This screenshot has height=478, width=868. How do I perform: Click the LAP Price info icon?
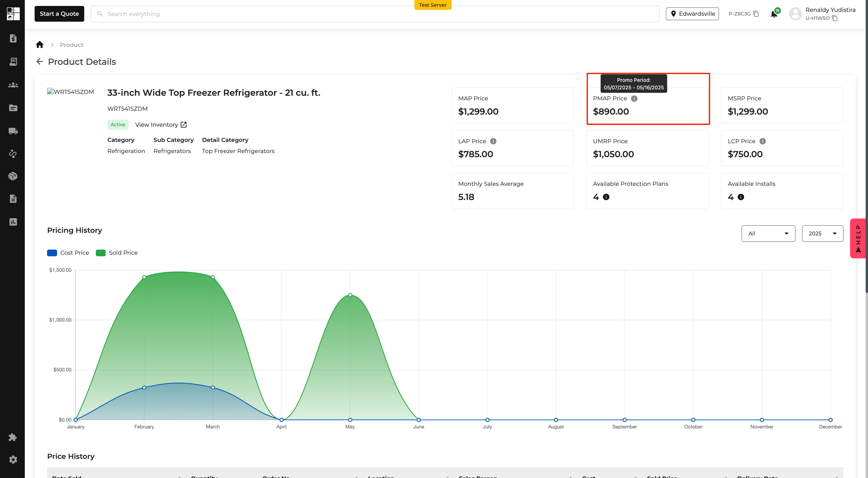(493, 141)
